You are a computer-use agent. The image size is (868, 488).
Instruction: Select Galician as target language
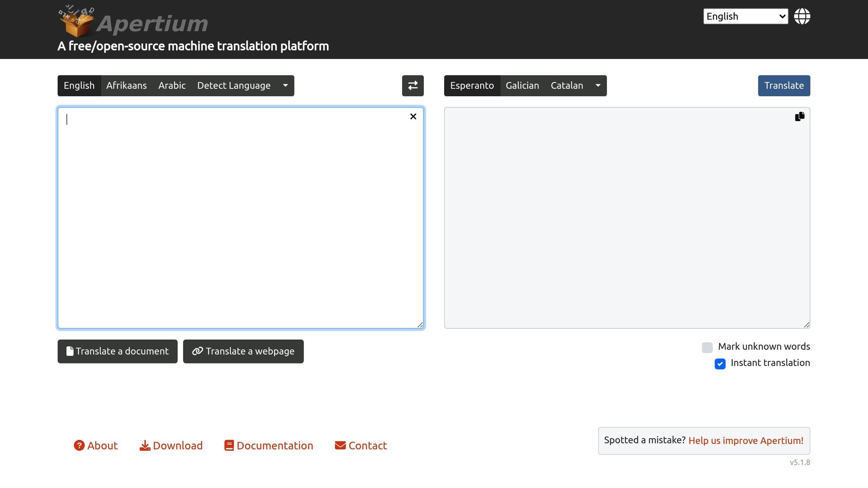coord(522,86)
